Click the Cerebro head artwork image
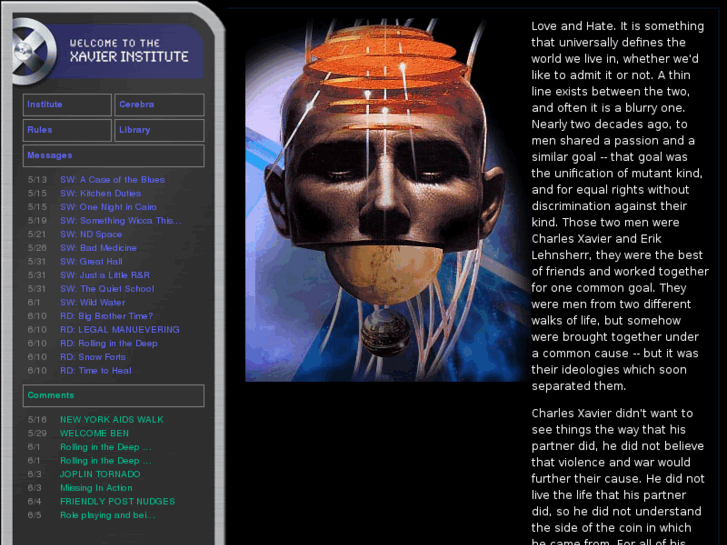Image resolution: width=727 pixels, height=545 pixels. click(x=388, y=200)
